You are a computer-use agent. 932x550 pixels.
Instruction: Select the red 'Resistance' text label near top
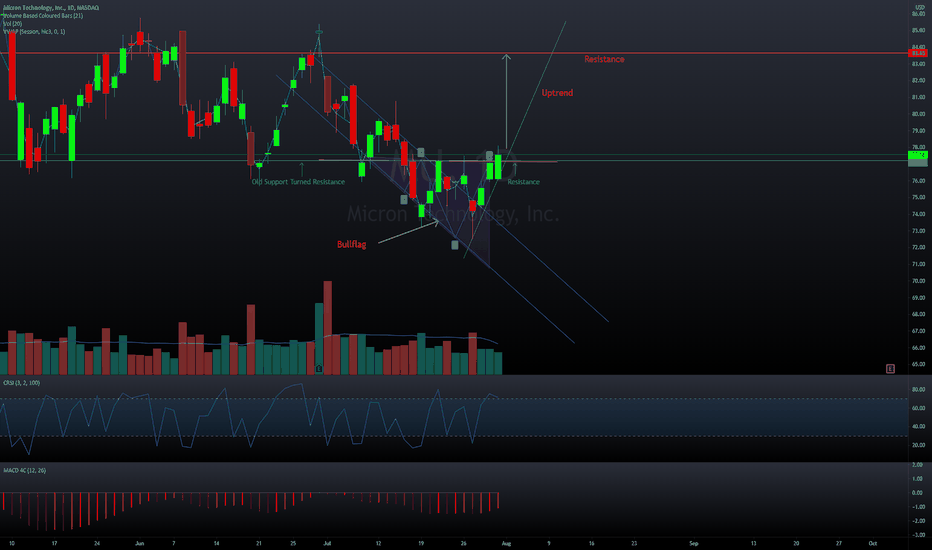pyautogui.click(x=604, y=59)
